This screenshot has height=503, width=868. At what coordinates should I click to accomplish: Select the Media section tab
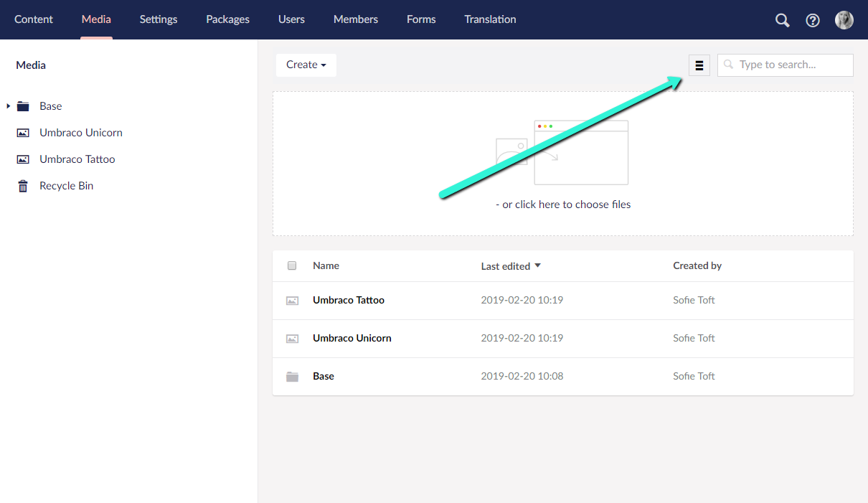point(96,19)
